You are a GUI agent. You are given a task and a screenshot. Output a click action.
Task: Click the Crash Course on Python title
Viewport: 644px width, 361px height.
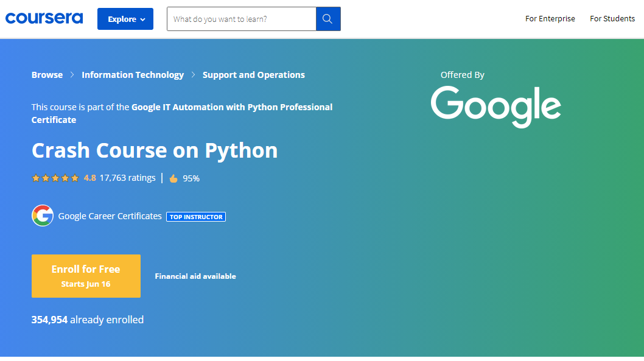pos(155,150)
